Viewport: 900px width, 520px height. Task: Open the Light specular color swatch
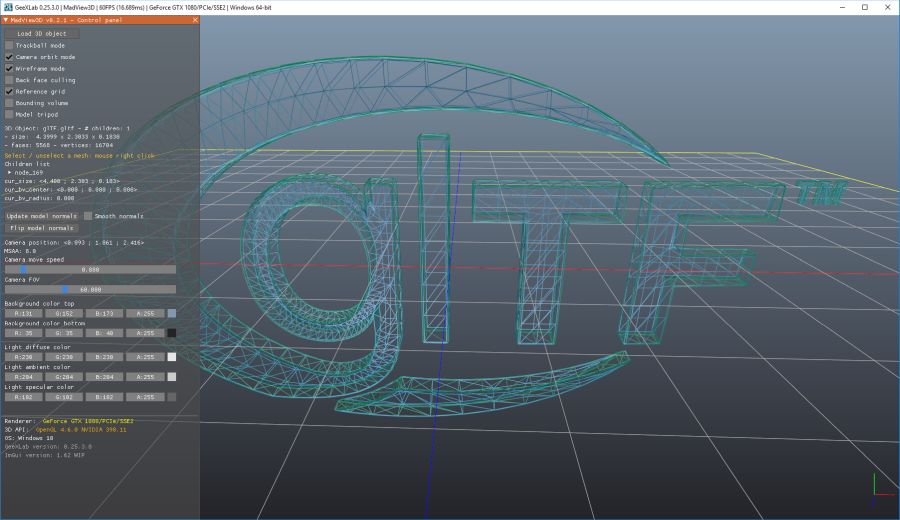172,397
